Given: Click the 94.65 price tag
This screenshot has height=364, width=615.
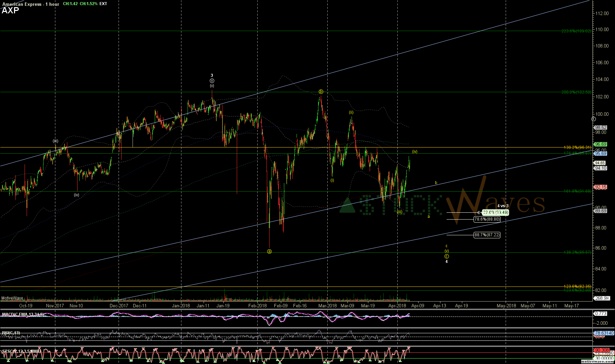Looking at the screenshot, I should 600,163.
